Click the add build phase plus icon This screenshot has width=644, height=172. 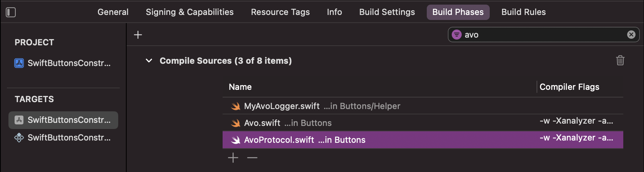(138, 35)
